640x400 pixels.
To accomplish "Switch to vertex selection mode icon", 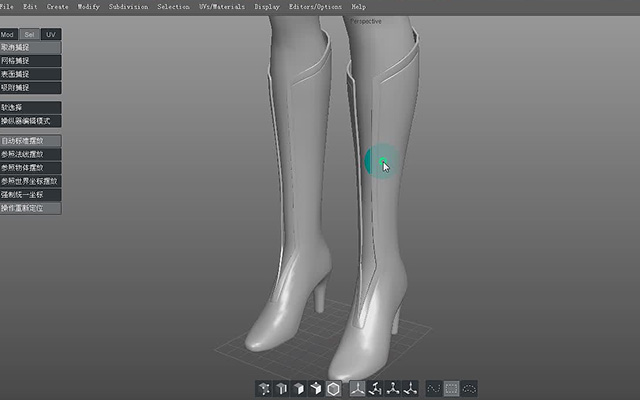I will click(264, 389).
